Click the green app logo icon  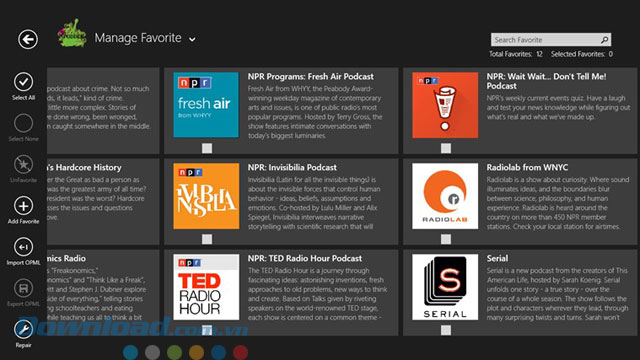click(x=72, y=33)
